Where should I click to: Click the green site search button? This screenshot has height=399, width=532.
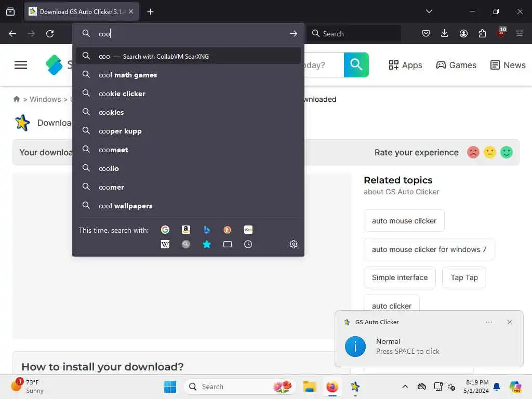click(x=356, y=65)
